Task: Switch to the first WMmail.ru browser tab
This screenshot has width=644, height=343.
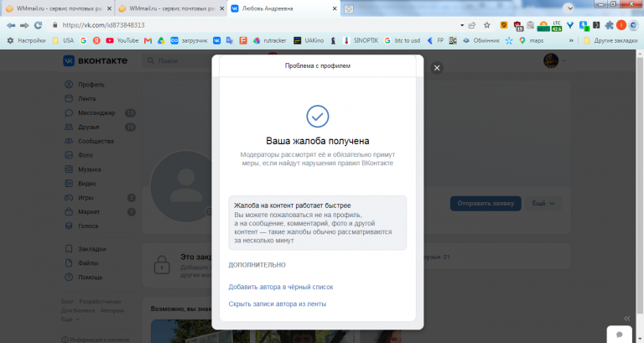Action: pyautogui.click(x=58, y=8)
